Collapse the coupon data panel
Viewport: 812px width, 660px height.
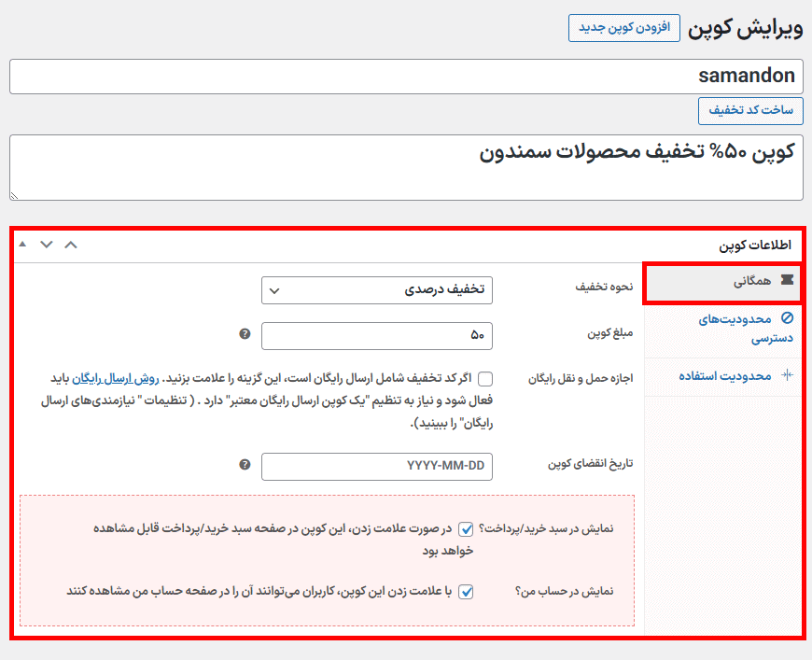tap(22, 245)
